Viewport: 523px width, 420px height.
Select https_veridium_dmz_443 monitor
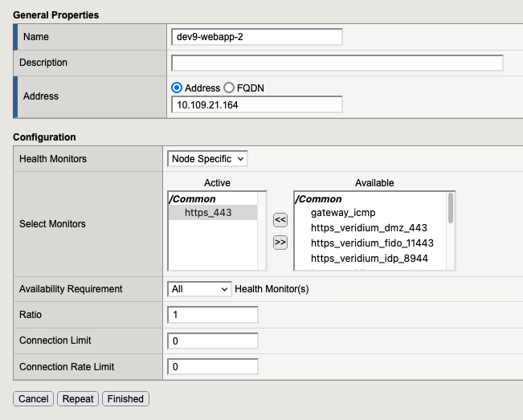367,228
